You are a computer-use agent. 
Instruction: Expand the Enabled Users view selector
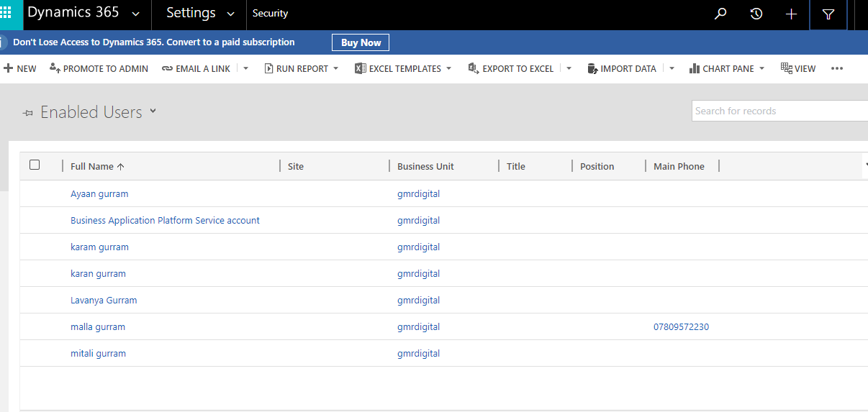153,111
